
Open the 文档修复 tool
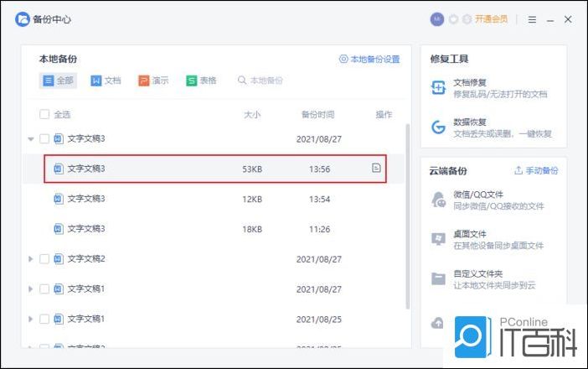tap(491, 88)
